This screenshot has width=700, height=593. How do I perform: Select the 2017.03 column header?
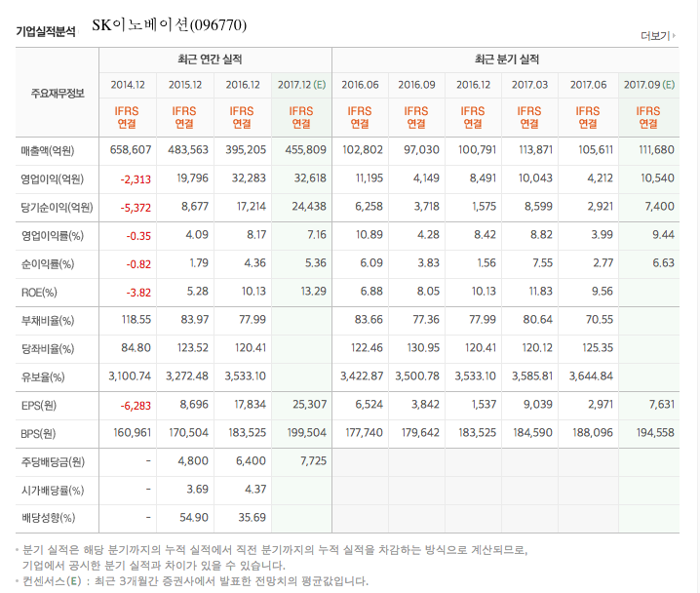[529, 85]
